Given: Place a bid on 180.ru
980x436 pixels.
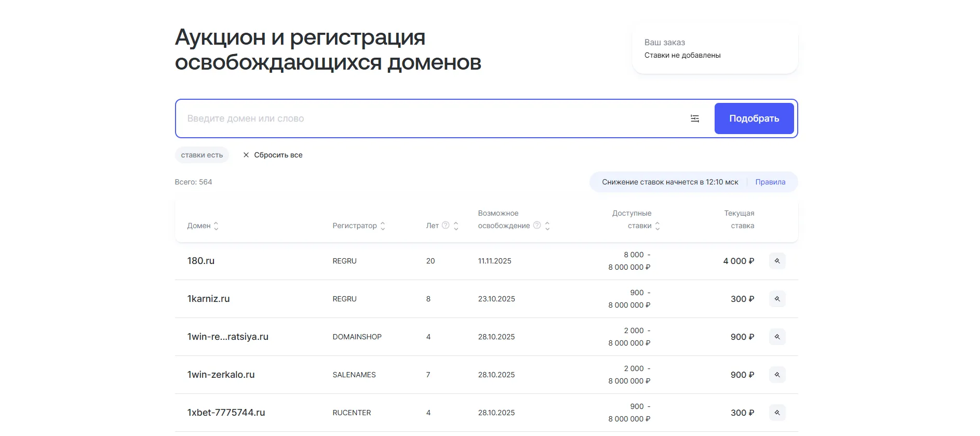Looking at the screenshot, I should click(777, 261).
